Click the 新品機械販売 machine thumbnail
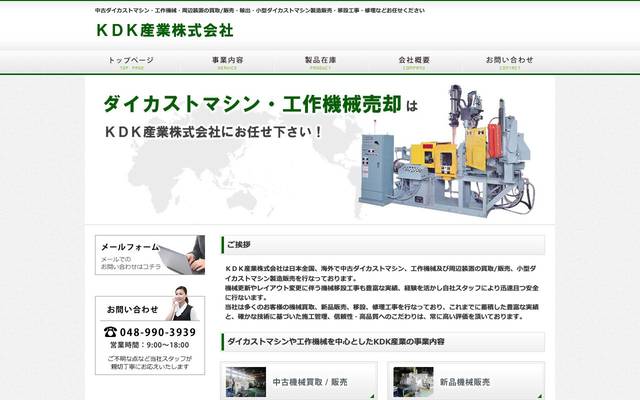Image resolution: width=640 pixels, height=400 pixels. pos(413,382)
